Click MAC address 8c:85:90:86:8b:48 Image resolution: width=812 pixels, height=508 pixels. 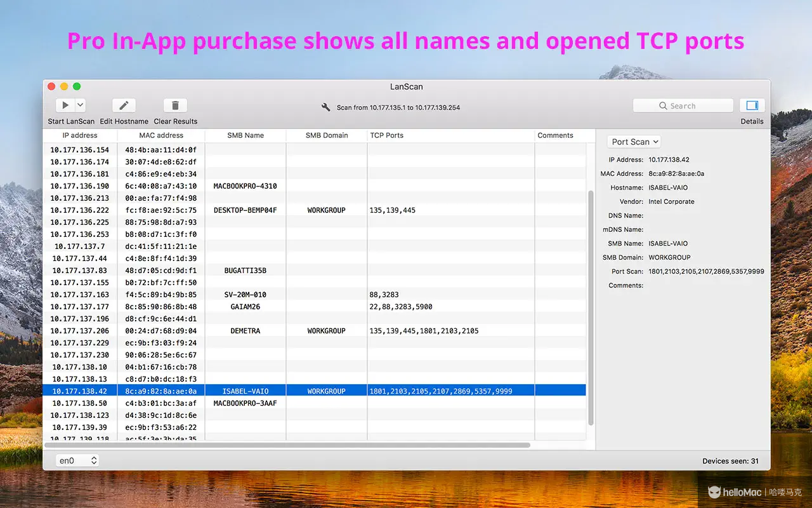(161, 307)
